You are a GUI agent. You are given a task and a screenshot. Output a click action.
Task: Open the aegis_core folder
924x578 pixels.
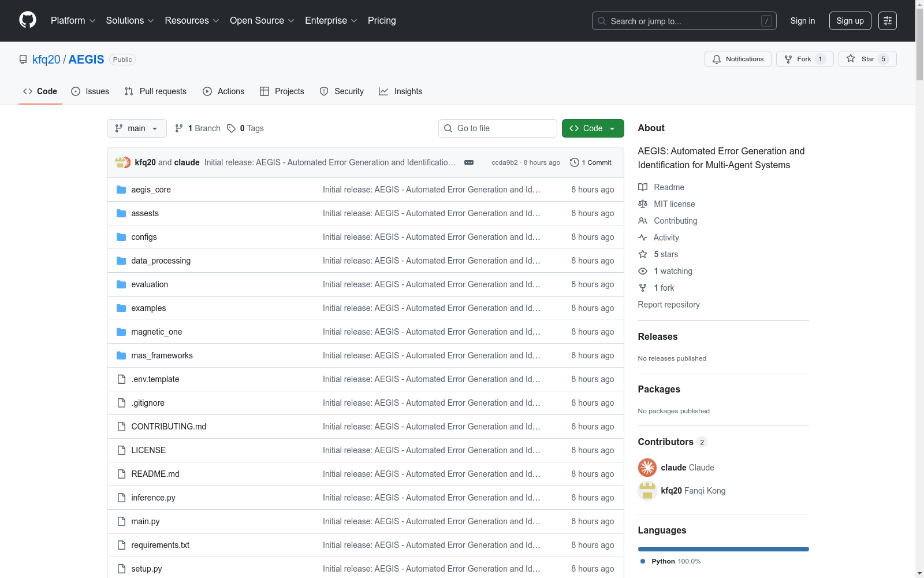point(151,190)
